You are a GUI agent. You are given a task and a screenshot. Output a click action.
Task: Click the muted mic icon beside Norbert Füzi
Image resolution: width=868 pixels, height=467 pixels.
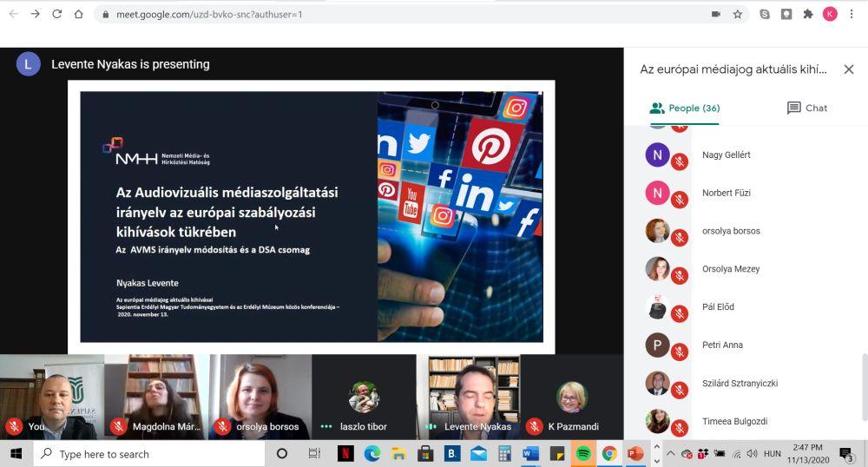(x=680, y=200)
